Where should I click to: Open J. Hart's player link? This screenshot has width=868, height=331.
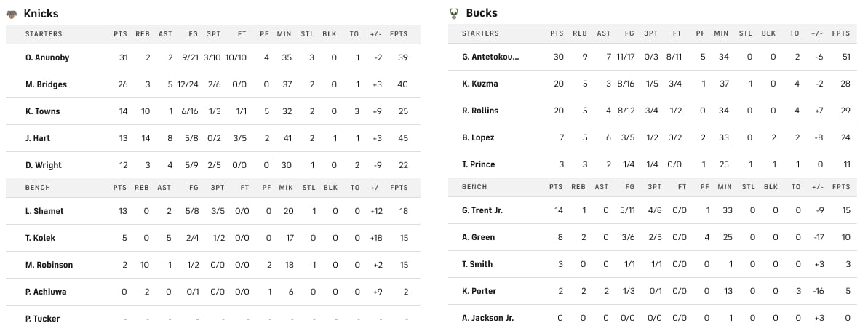(39, 138)
